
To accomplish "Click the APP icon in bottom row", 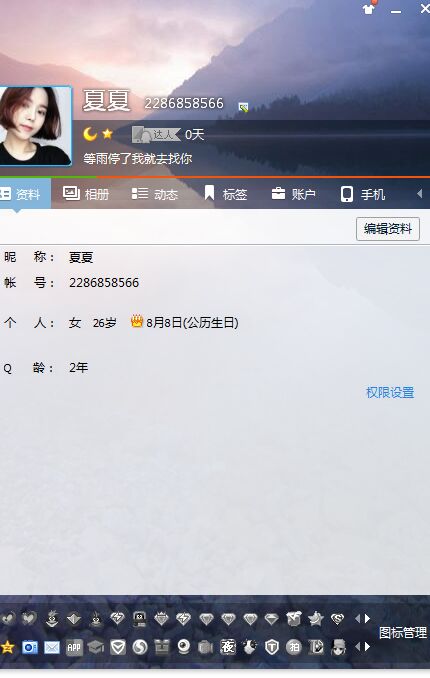I will (74, 647).
